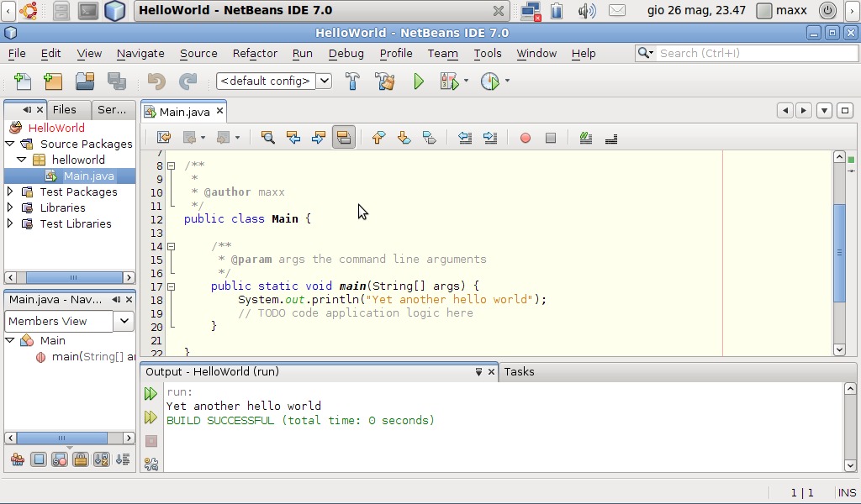The height and width of the screenshot is (504, 861).
Task: Close the Main.java editor tab
Action: 219,112
